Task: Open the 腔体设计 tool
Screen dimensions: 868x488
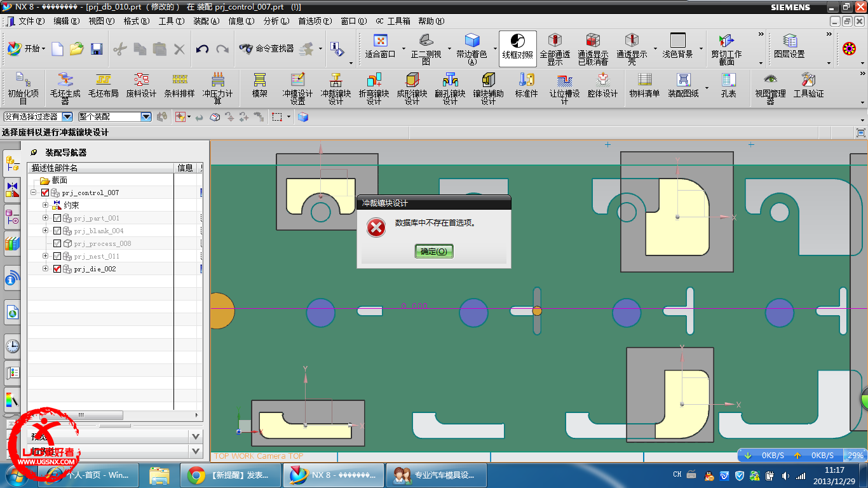Action: point(602,85)
